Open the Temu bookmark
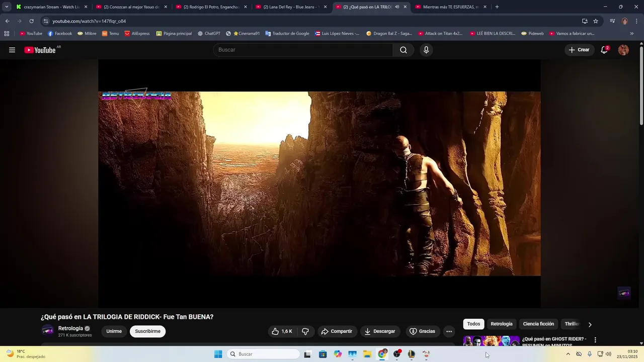The width and height of the screenshot is (644, 362). tap(111, 34)
